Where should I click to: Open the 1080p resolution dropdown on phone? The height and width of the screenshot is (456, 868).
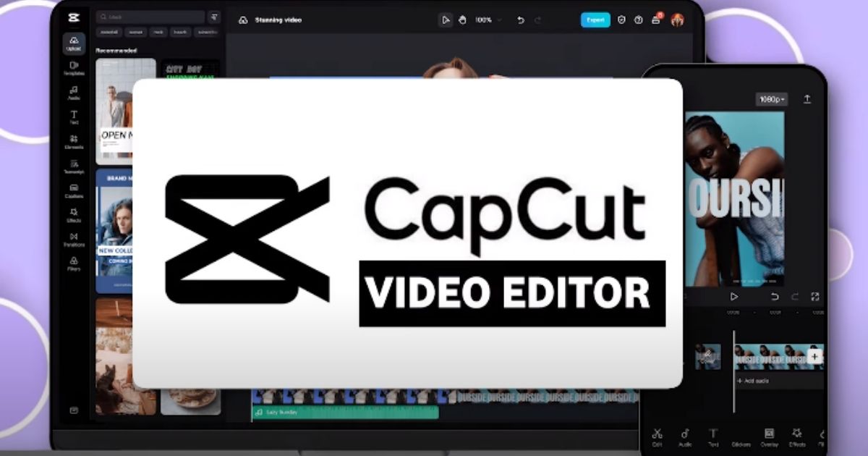[x=772, y=99]
